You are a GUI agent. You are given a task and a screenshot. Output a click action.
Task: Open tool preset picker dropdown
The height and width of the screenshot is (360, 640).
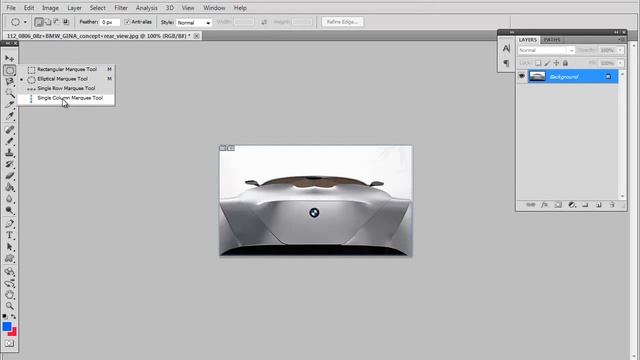pyautogui.click(x=25, y=22)
